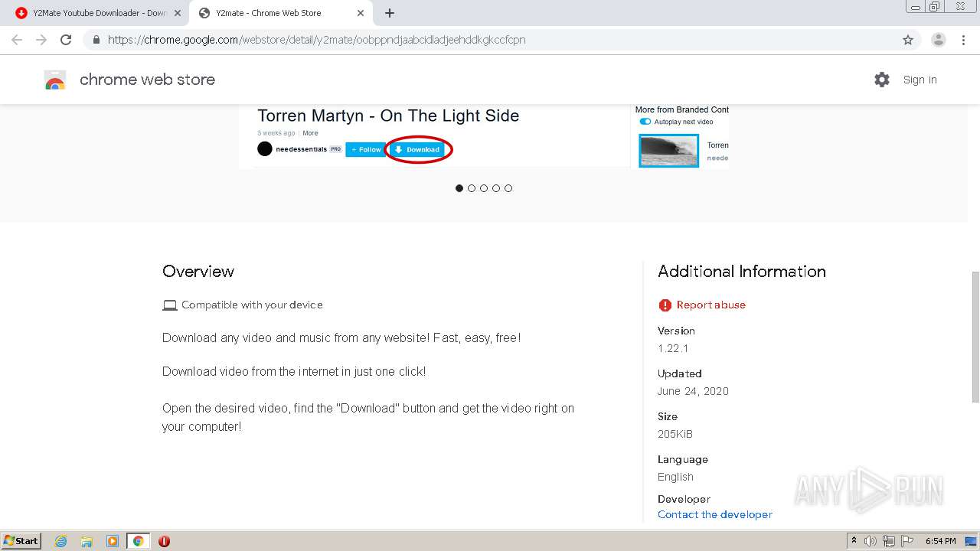This screenshot has height=551, width=980.
Task: Select the size value 205KiB
Action: [x=675, y=434]
